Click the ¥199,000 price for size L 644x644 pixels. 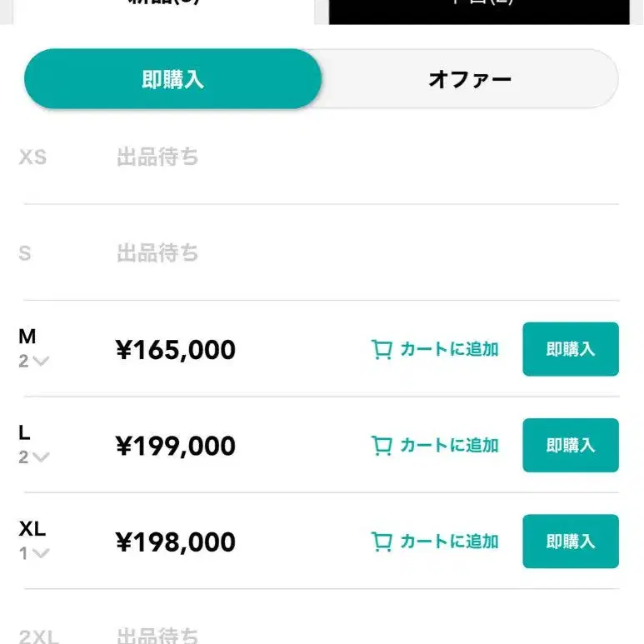[x=176, y=446]
